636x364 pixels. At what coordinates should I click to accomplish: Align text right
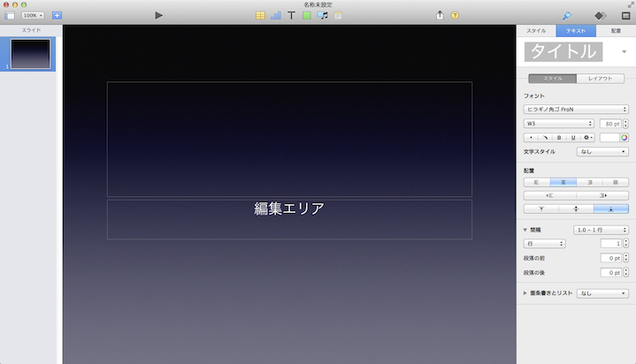point(589,182)
